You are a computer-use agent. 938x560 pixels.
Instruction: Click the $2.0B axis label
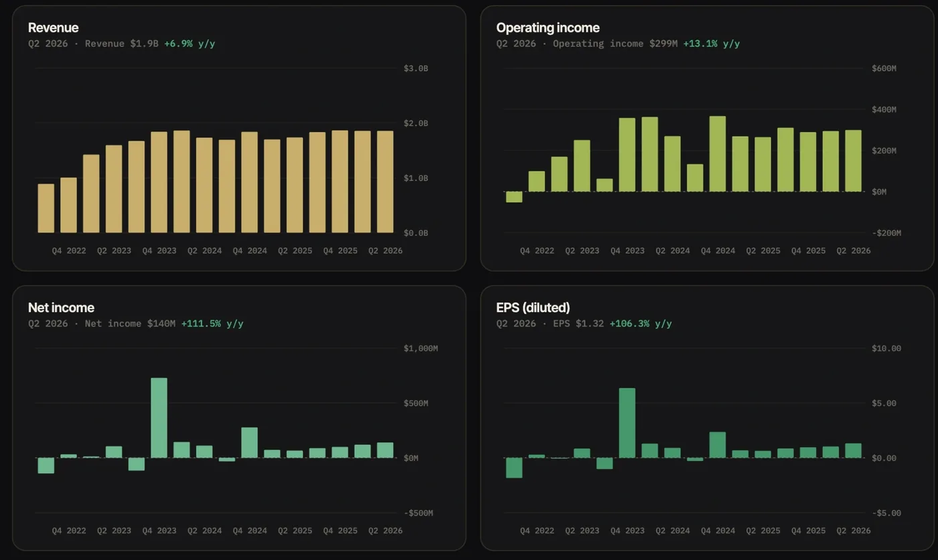click(415, 123)
